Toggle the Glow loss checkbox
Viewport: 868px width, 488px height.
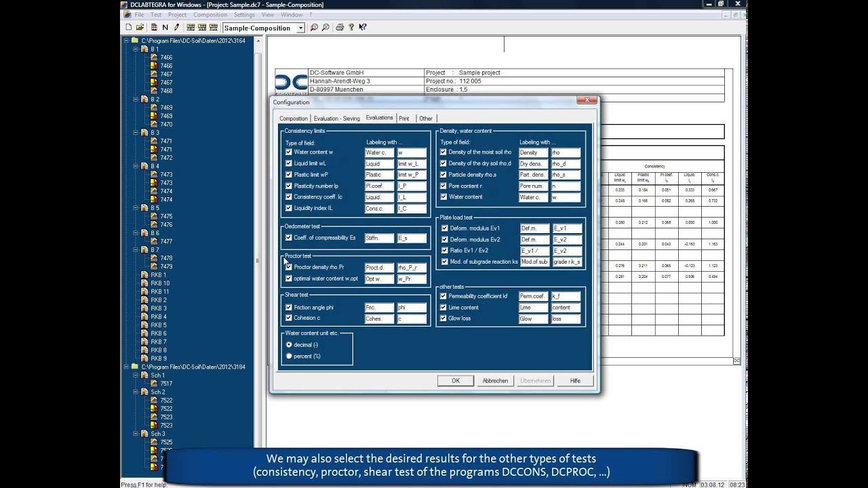[x=443, y=319]
